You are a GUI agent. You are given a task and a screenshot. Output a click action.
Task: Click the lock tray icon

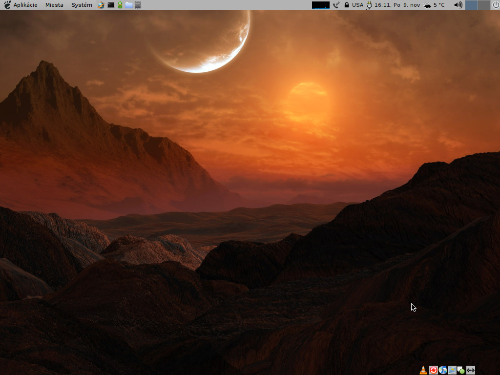(347, 5)
